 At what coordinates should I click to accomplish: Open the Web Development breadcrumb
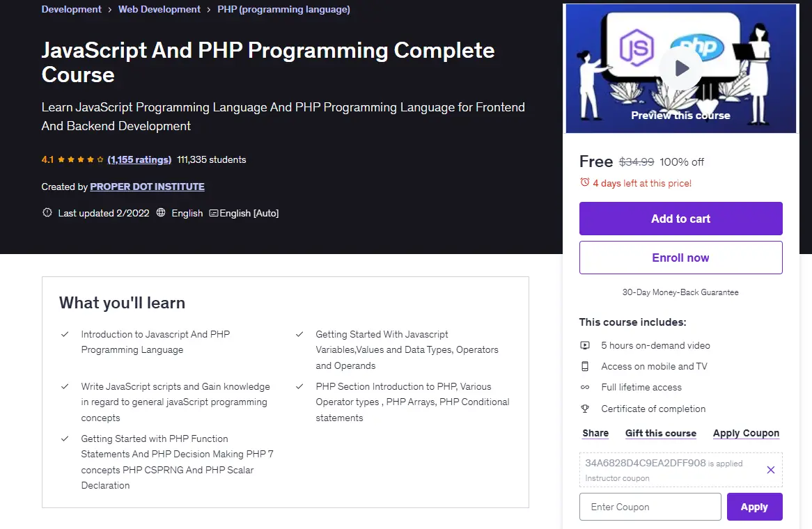pos(159,9)
